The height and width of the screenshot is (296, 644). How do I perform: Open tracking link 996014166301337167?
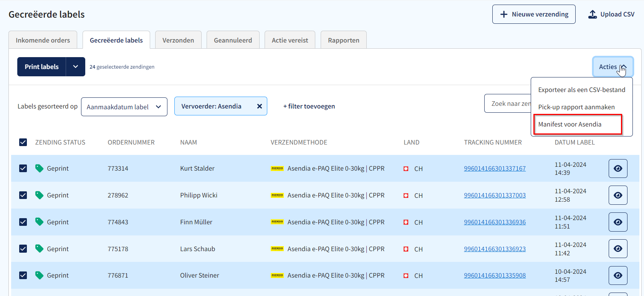point(495,168)
